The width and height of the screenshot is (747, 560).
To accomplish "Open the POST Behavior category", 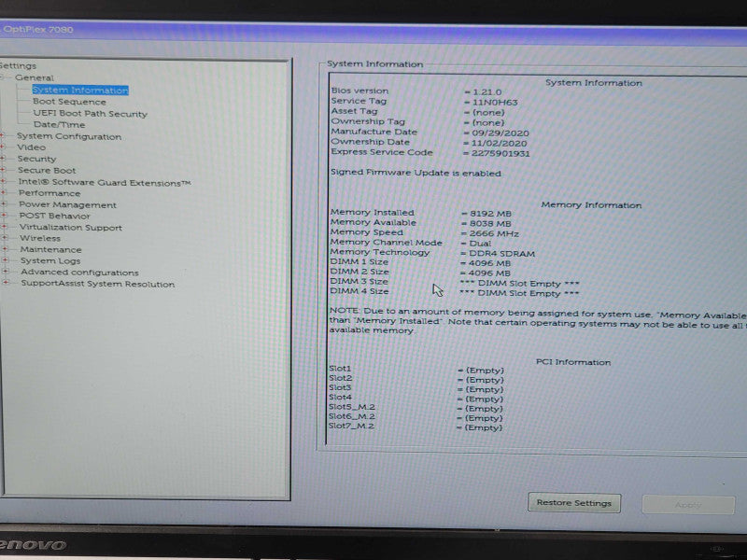I will [x=54, y=216].
